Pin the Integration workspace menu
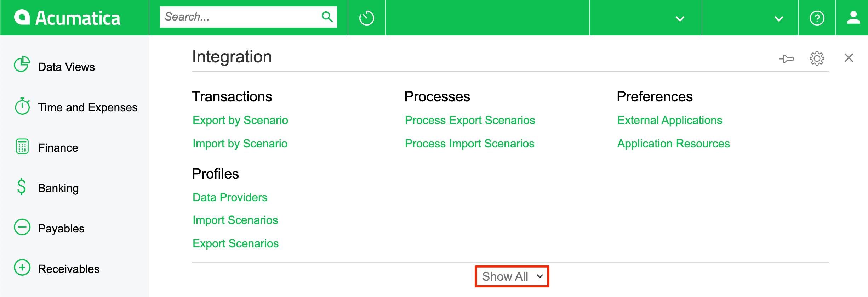The image size is (868, 297). pyautogui.click(x=786, y=58)
